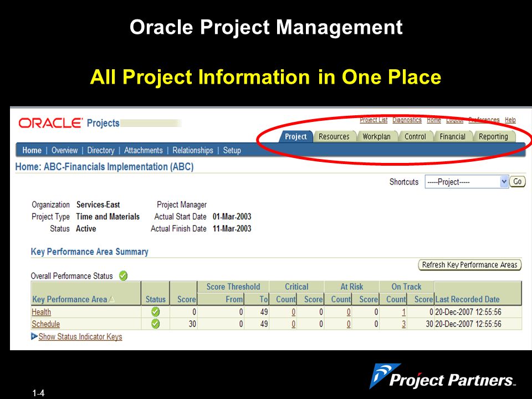The image size is (532, 399).
Task: Click the Schedule row status check icon
Action: click(155, 324)
